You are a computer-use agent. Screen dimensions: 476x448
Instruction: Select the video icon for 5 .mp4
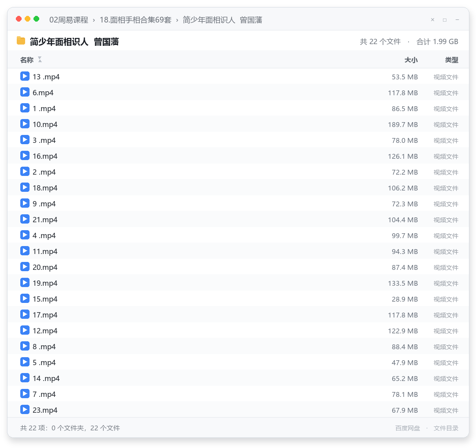pos(25,362)
